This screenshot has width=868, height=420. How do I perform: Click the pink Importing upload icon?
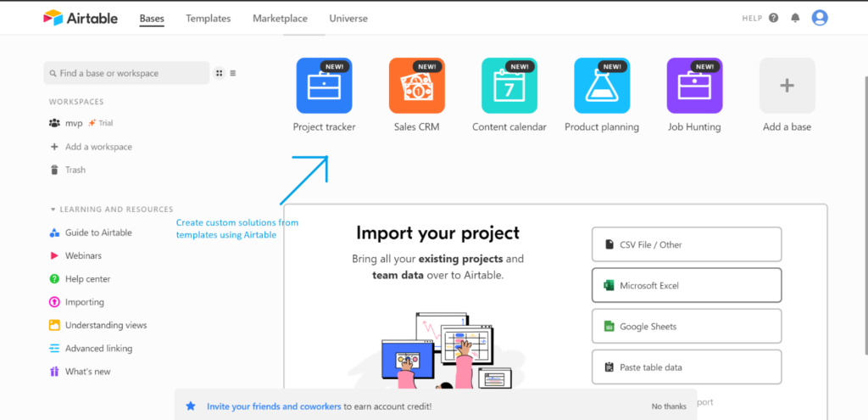[54, 303]
